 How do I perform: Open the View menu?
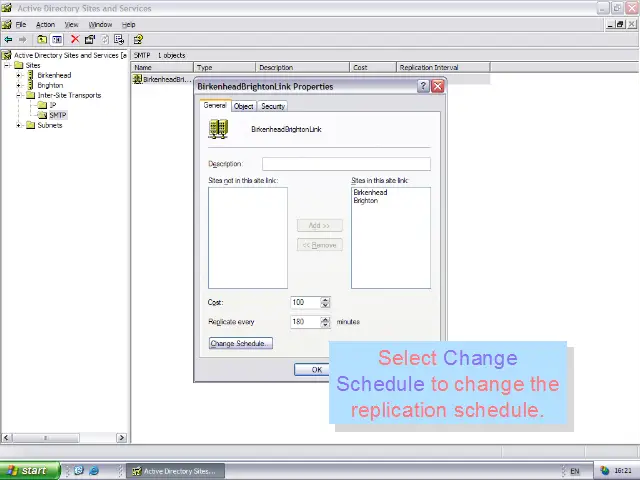tap(71, 24)
